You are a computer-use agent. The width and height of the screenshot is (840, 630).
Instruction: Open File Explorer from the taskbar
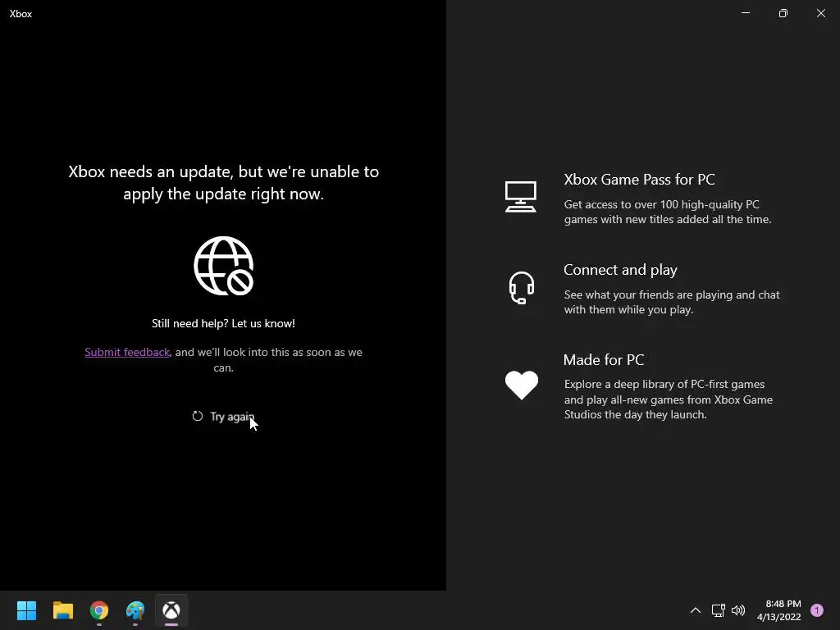pos(62,610)
